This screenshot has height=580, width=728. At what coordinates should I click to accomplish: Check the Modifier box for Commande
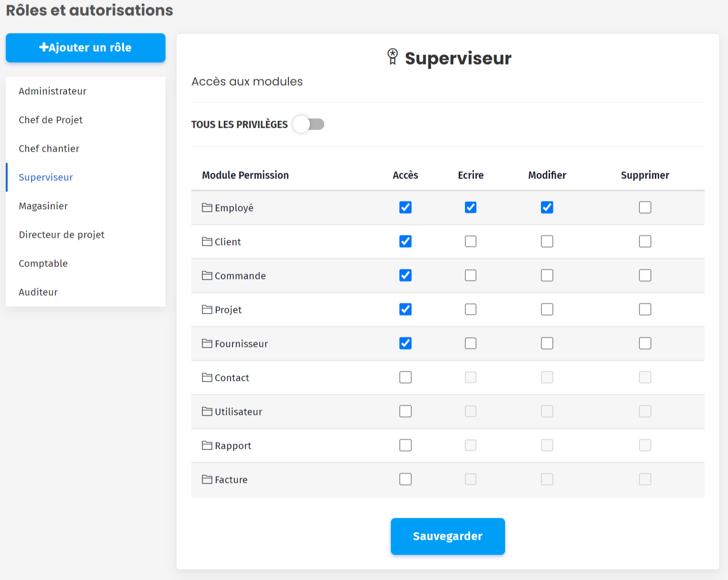[547, 275]
